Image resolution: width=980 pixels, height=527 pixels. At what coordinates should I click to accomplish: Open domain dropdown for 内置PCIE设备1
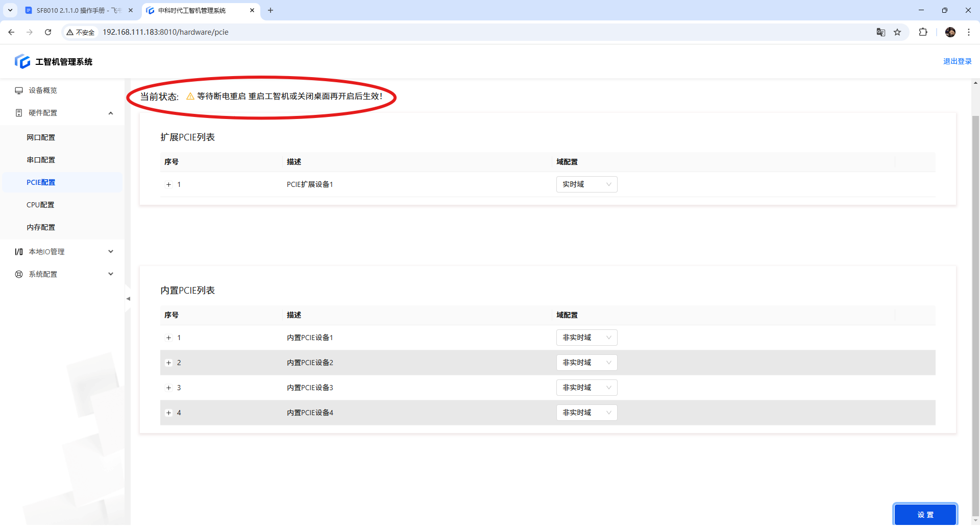coord(586,338)
